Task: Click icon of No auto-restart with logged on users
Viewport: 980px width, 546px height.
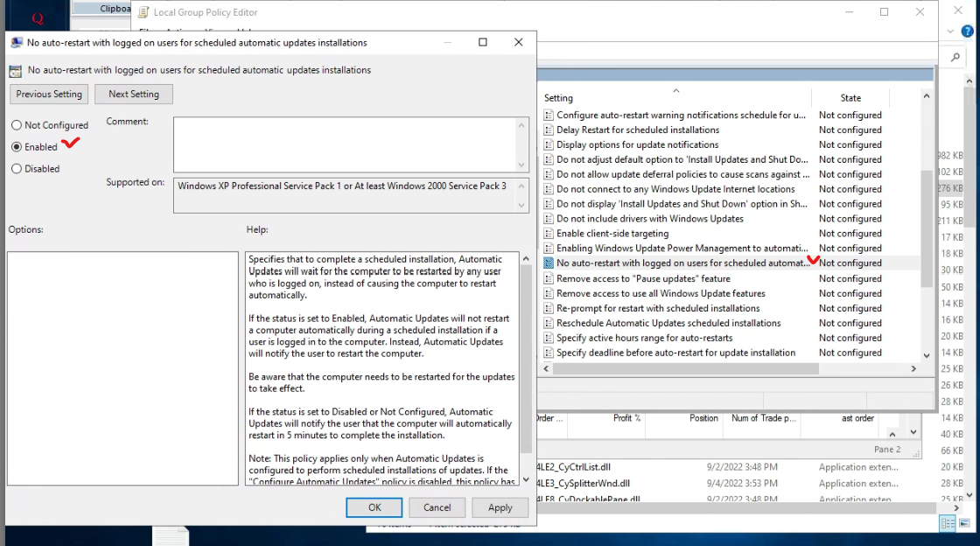Action: point(549,263)
